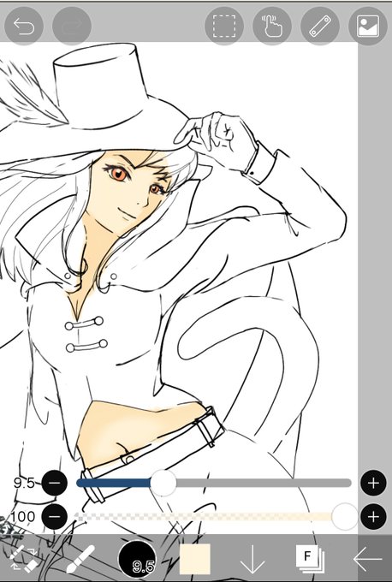The width and height of the screenshot is (392, 582).
Task: Tap the greyed-out Redo arrow button
Action: 72,27
